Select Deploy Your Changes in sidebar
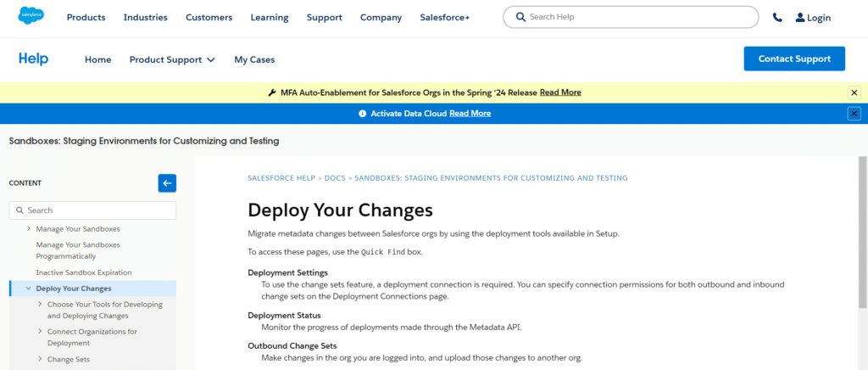868x370 pixels. tap(74, 288)
